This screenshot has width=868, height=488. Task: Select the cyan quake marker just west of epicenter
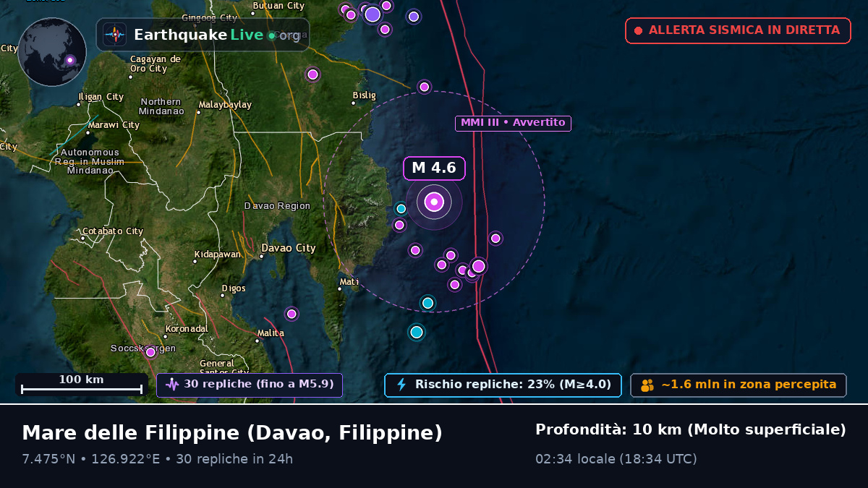point(401,209)
